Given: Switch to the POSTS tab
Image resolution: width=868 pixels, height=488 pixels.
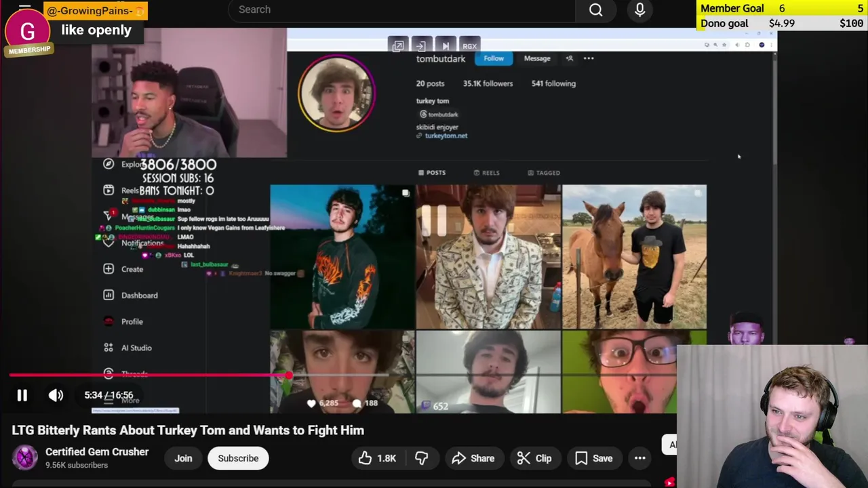Looking at the screenshot, I should 432,173.
